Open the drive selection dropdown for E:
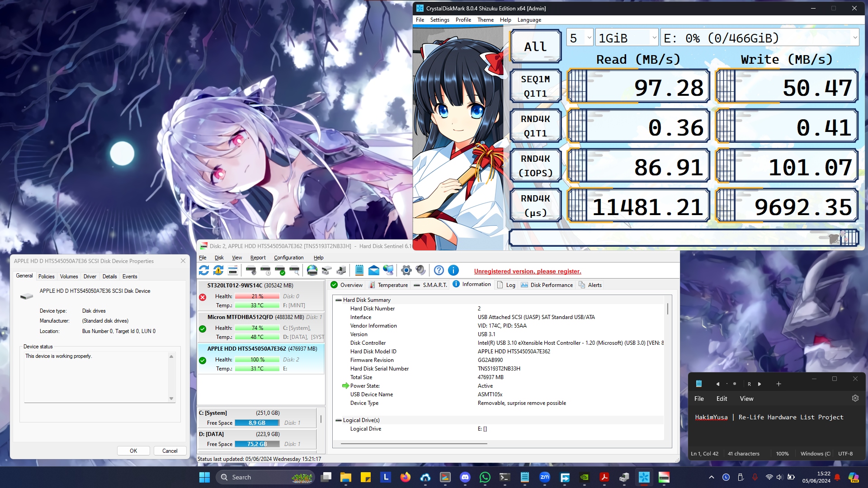868x488 pixels. 760,38
